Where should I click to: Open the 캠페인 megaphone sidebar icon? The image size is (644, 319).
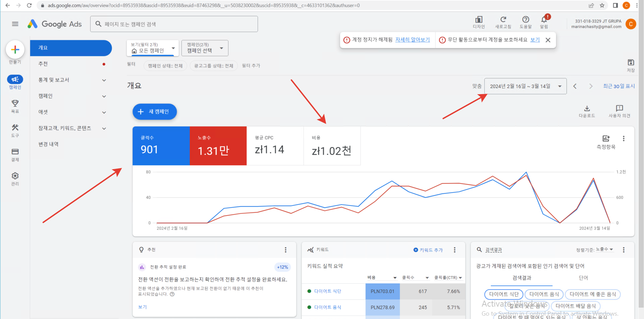[15, 79]
